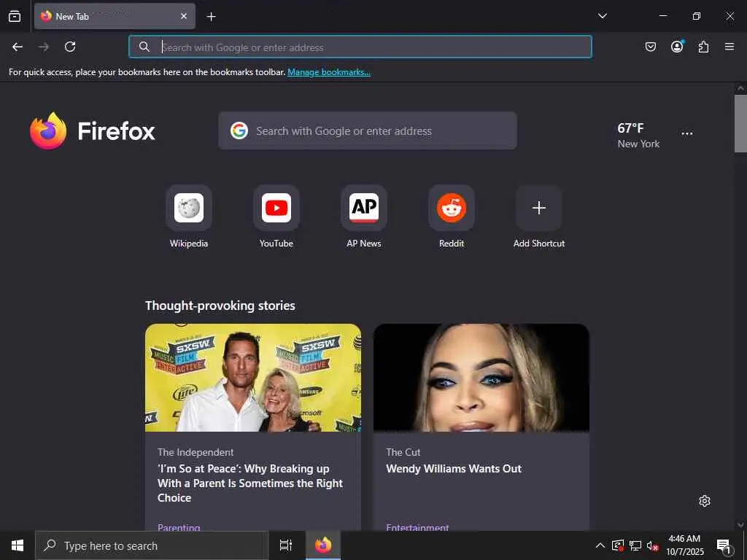Go back with the back arrow

[x=18, y=47]
